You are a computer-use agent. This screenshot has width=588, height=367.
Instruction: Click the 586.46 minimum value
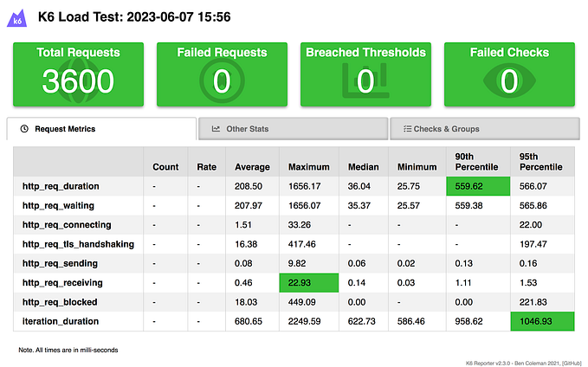tap(411, 321)
